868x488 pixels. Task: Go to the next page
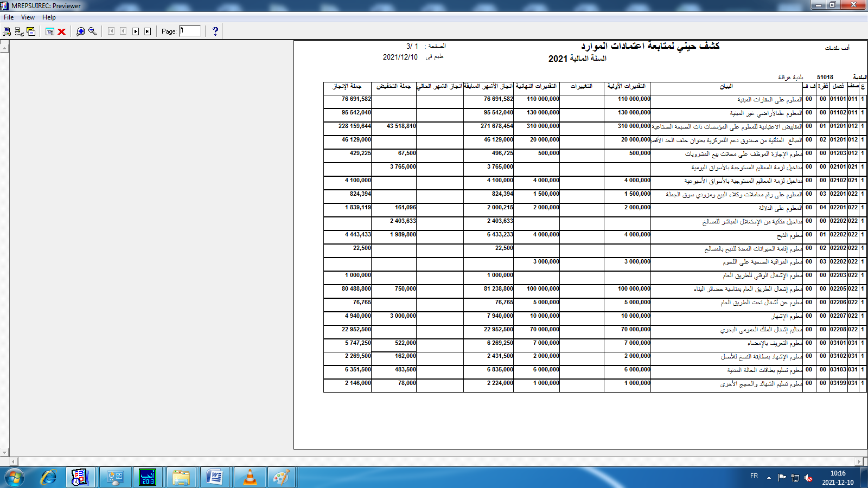tap(136, 31)
